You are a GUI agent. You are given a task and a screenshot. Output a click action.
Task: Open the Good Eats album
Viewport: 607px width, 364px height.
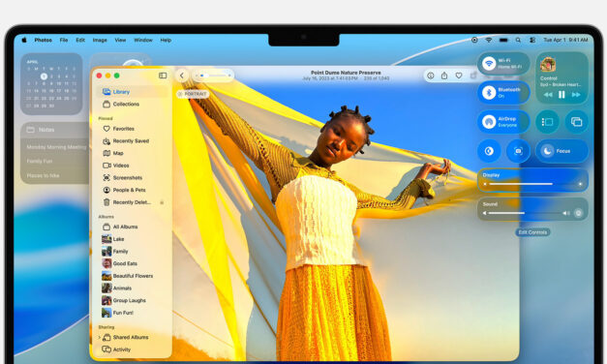coord(132,263)
